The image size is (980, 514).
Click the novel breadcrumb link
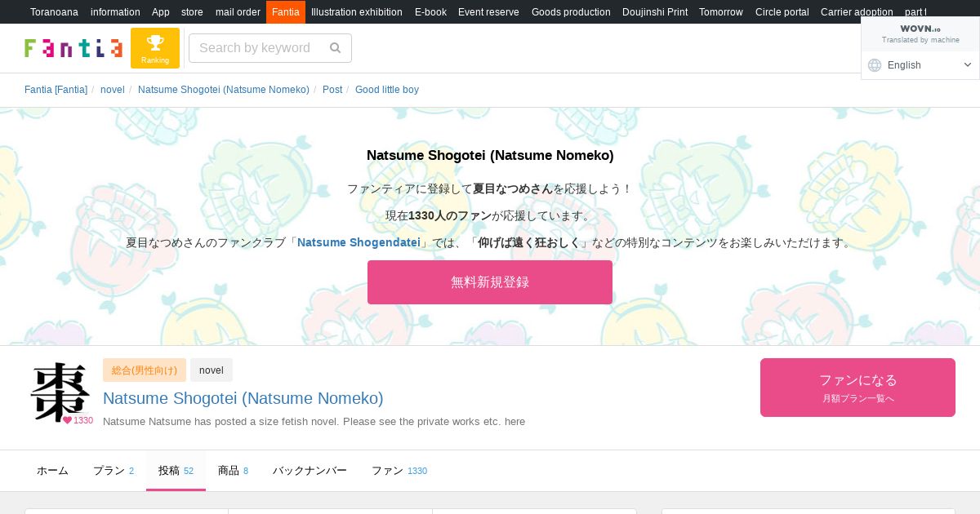[x=113, y=90]
